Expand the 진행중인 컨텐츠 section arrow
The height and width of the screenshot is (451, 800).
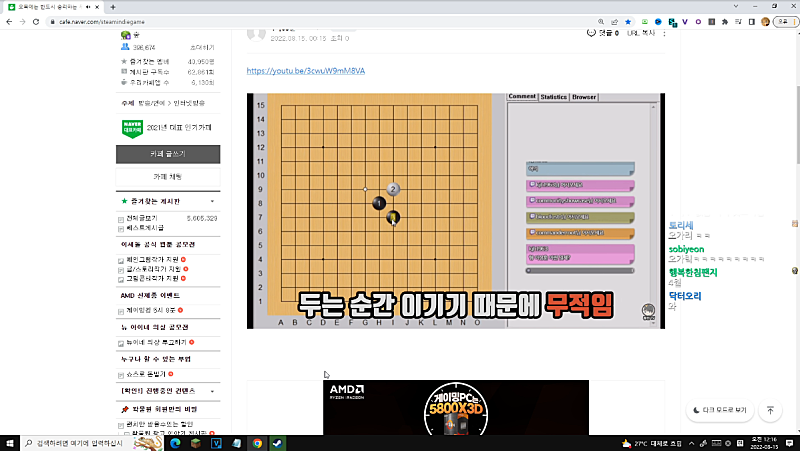tap(212, 391)
